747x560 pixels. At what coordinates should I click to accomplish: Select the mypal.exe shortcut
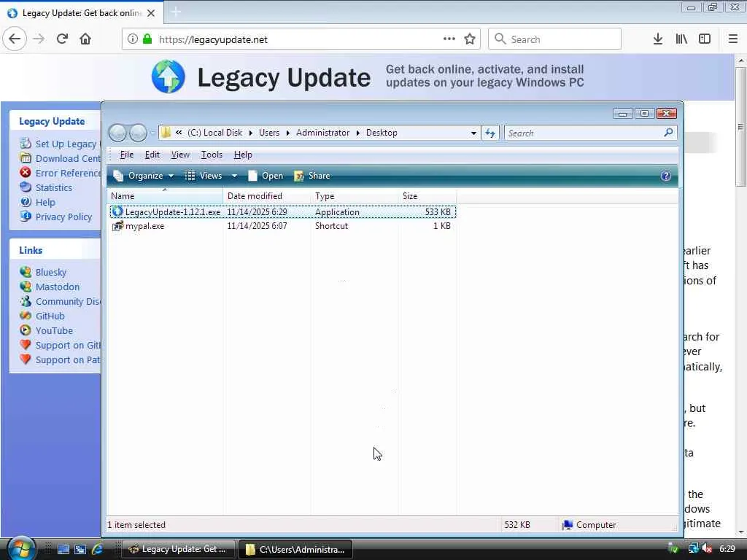pos(283,226)
